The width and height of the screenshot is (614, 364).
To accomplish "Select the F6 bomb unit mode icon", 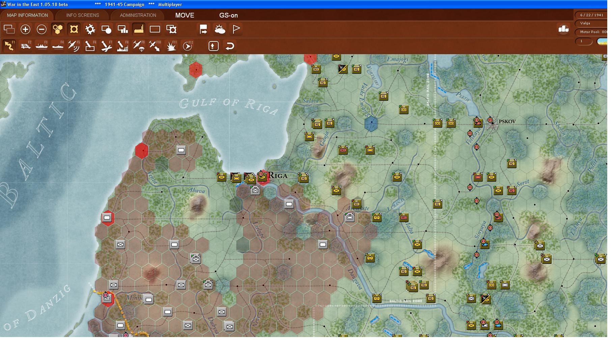I will pos(90,46).
